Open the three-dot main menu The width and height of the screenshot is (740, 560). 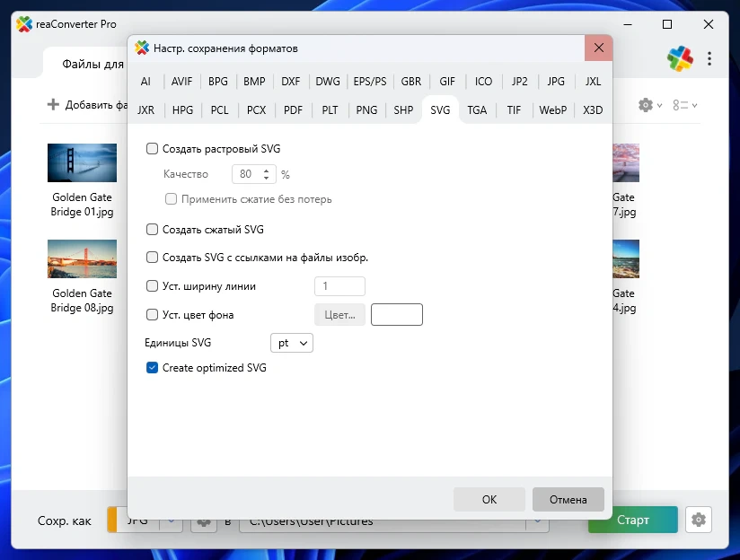click(x=709, y=59)
